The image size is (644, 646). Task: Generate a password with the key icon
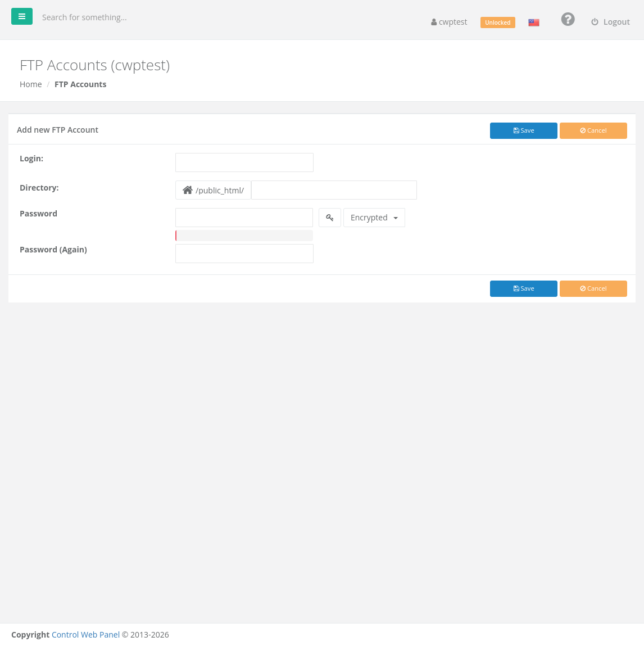coord(330,218)
